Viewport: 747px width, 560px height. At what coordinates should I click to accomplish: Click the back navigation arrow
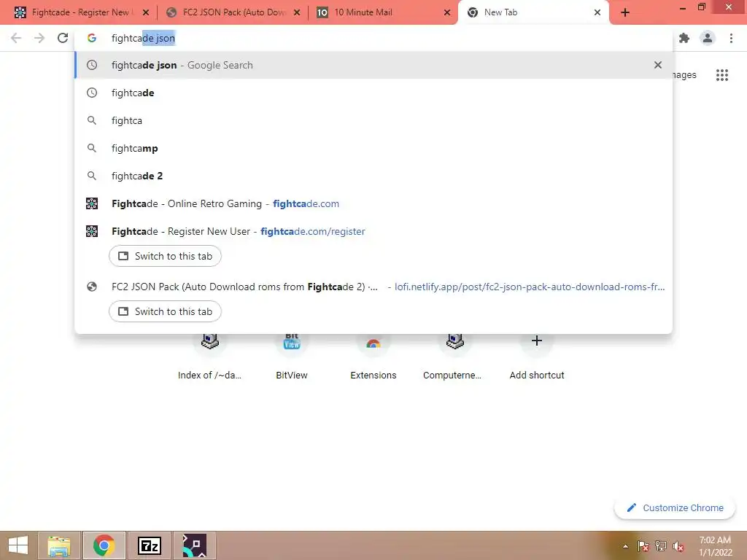pyautogui.click(x=16, y=38)
